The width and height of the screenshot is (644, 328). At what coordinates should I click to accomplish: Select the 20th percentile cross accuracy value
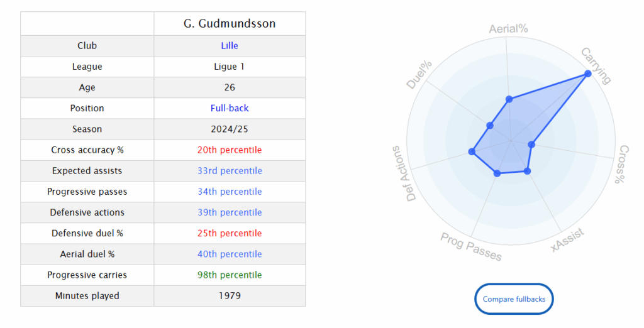pos(230,150)
